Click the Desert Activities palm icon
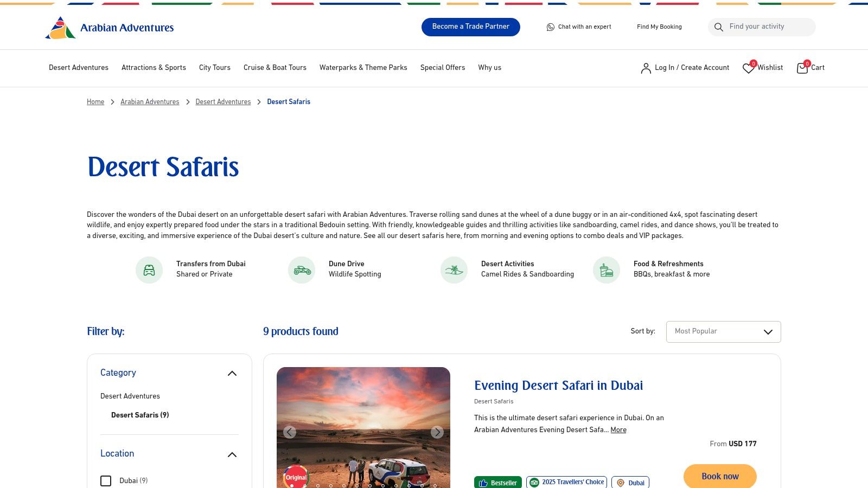 454,269
